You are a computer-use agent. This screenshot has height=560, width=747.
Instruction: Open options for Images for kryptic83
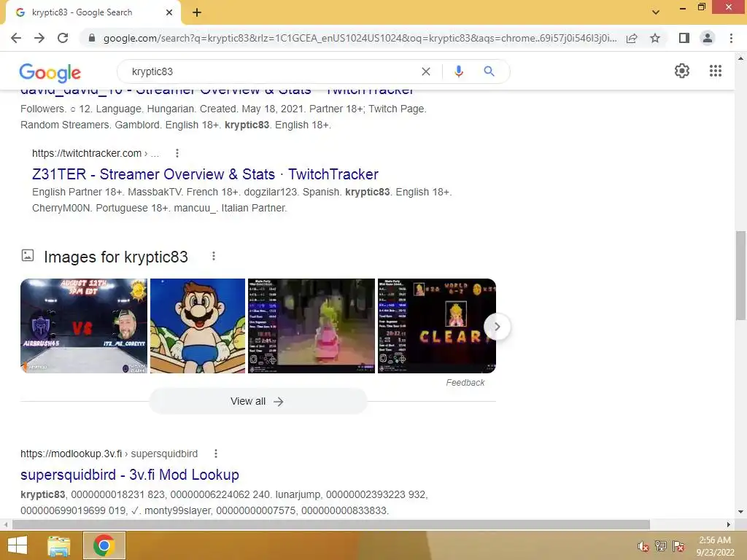(214, 256)
